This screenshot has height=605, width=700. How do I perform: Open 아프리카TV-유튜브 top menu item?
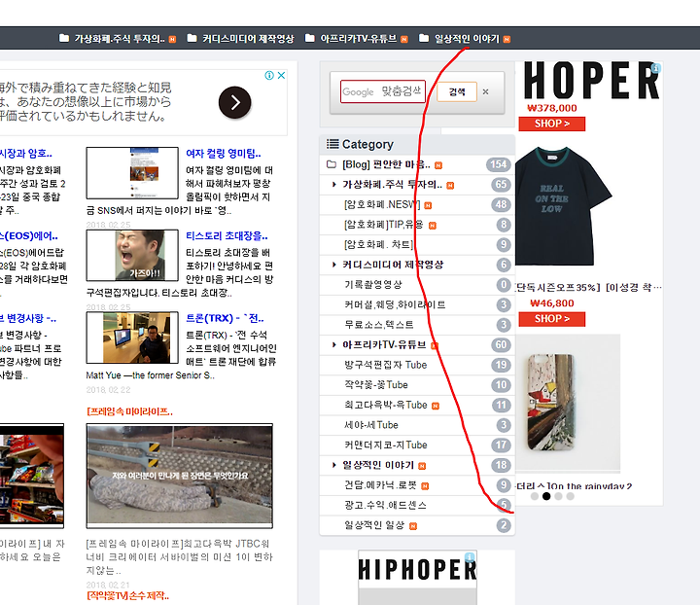pos(359,39)
